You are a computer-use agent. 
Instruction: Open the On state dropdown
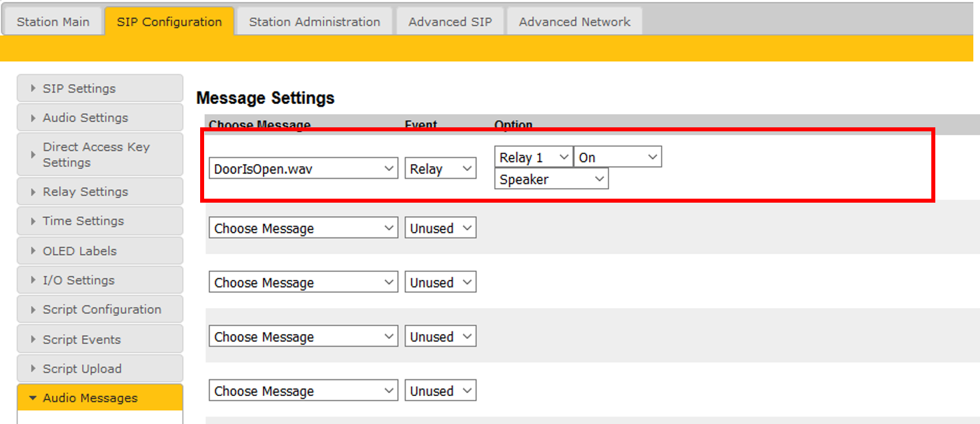click(617, 157)
